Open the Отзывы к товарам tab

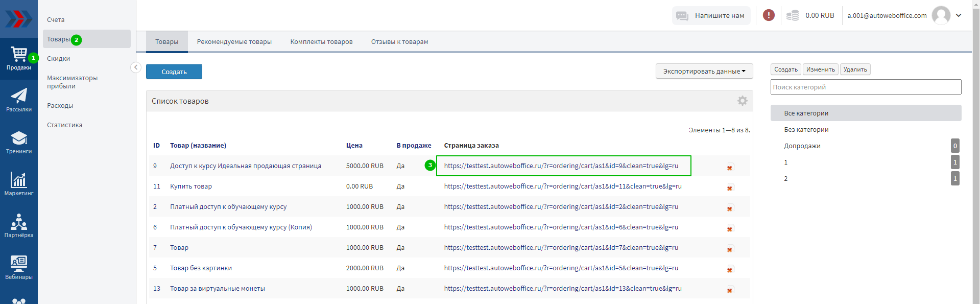[x=399, y=42]
